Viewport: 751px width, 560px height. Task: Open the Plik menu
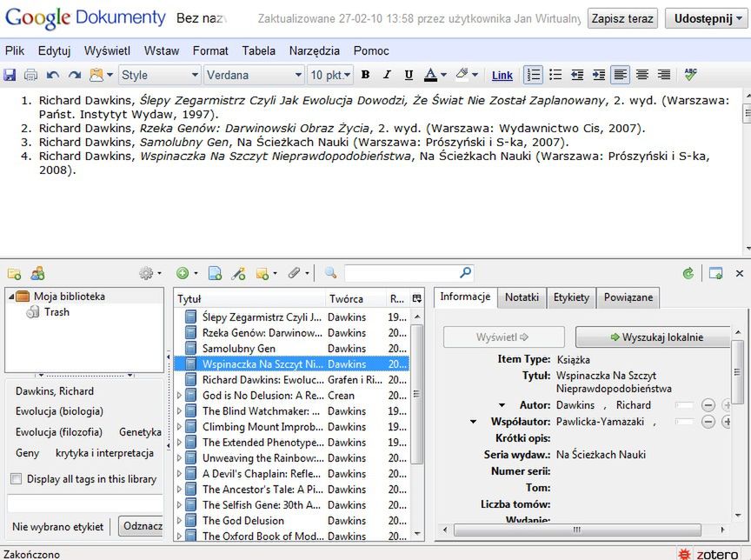[15, 50]
